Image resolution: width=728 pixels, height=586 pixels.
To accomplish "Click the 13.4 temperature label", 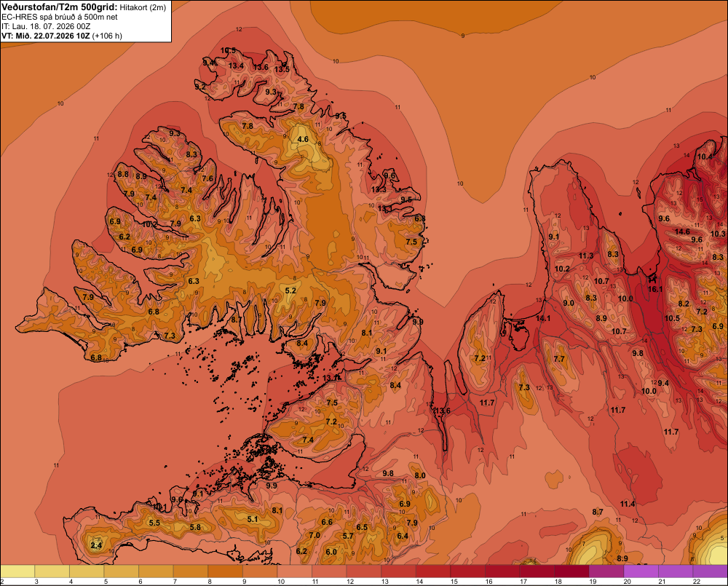I will (x=236, y=66).
